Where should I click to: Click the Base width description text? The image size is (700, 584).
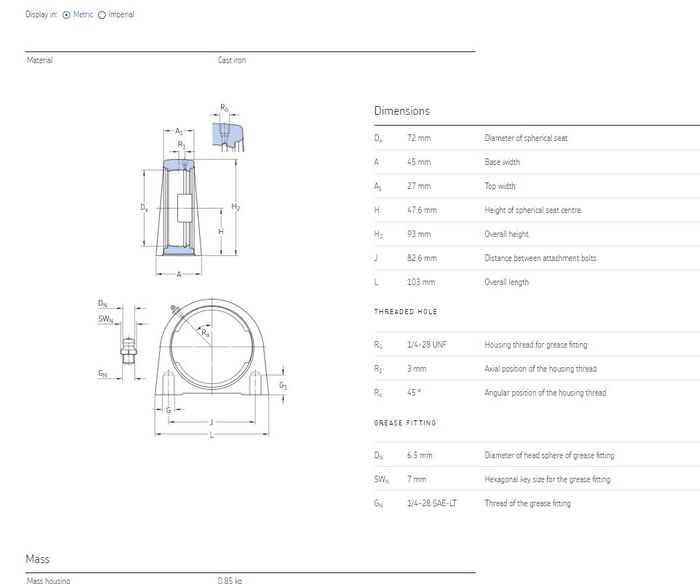[x=502, y=162]
